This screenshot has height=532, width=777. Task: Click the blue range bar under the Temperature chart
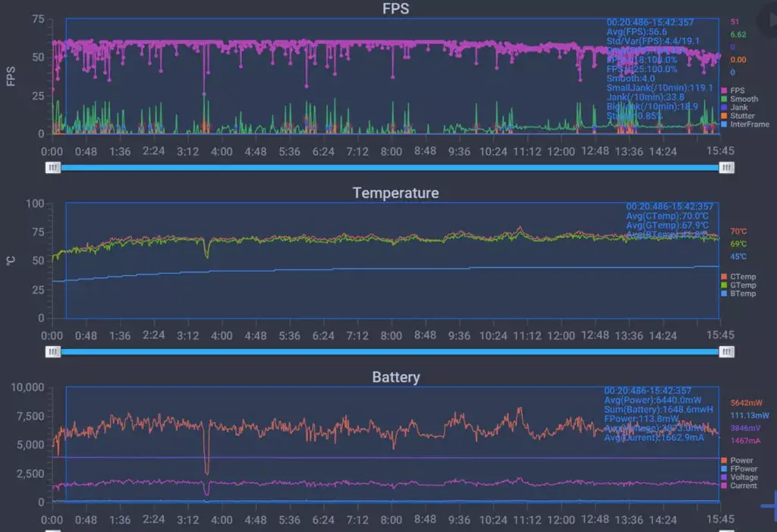point(389,351)
